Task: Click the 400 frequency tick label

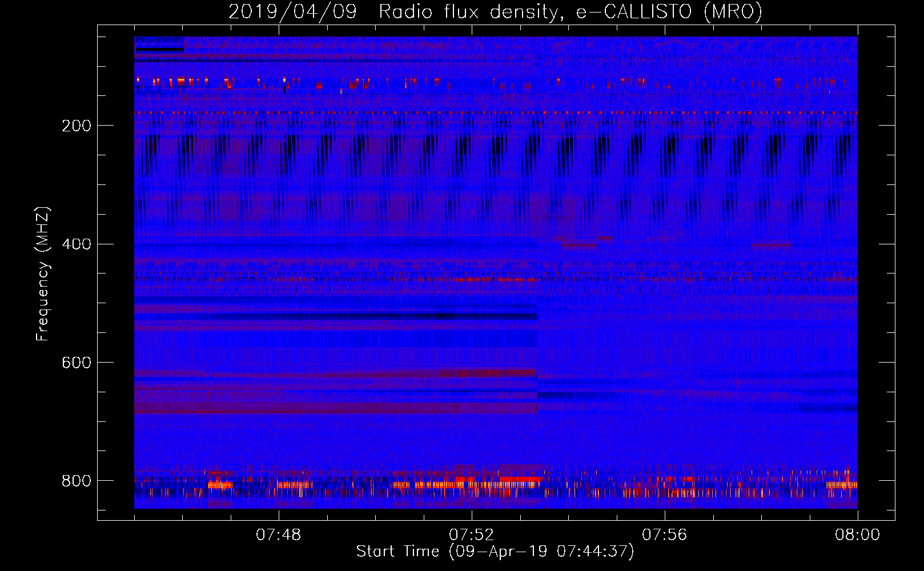Action: (x=77, y=244)
